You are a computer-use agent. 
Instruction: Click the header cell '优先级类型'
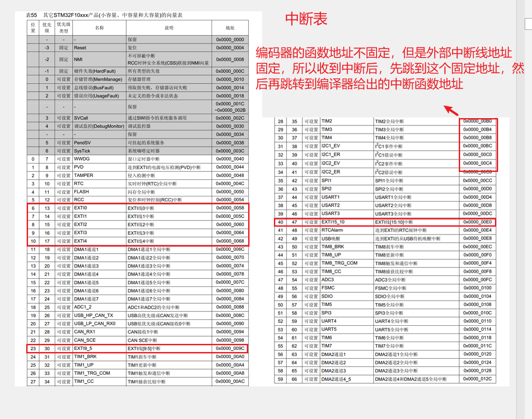(63, 28)
